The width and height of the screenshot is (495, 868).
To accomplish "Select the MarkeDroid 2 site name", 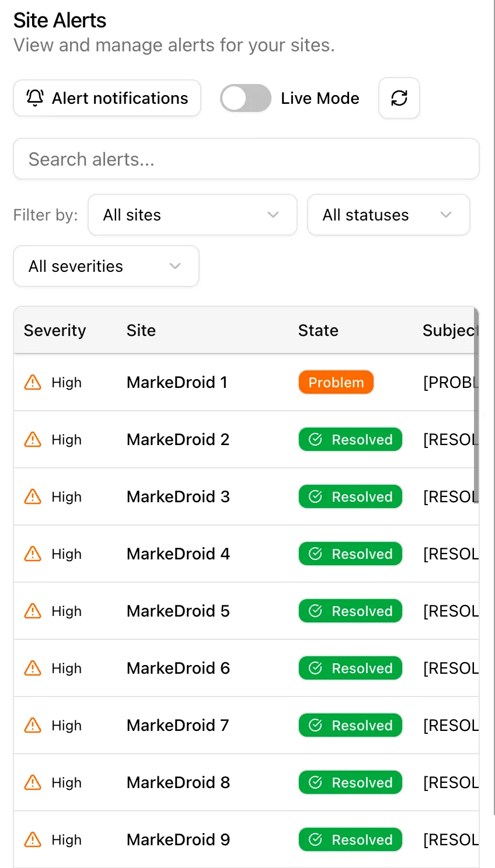I will 178,439.
